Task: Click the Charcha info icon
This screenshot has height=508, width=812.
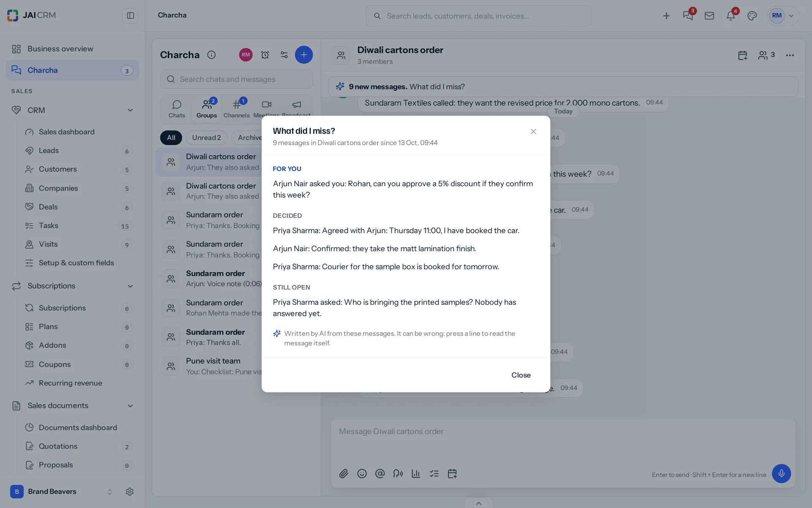Action: pos(211,55)
